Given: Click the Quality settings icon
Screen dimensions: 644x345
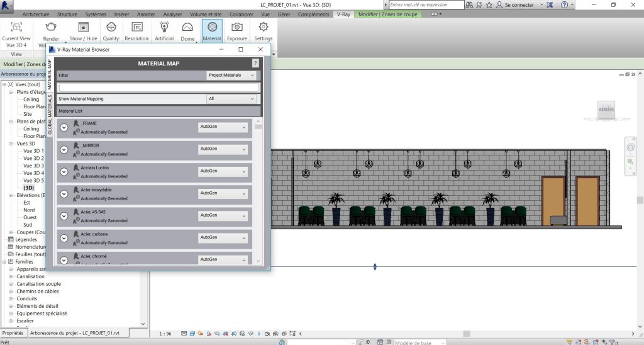Looking at the screenshot, I should coord(111,28).
